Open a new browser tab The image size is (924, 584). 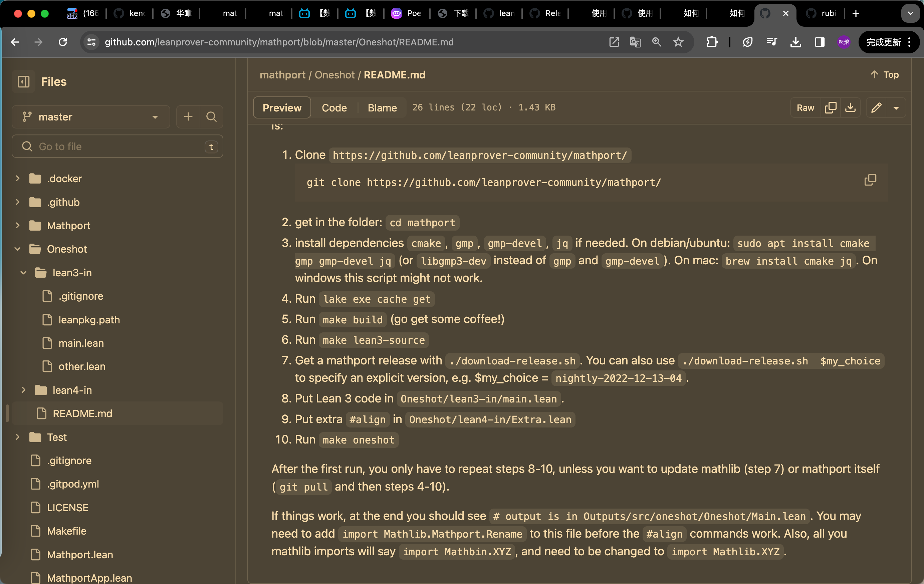point(856,13)
